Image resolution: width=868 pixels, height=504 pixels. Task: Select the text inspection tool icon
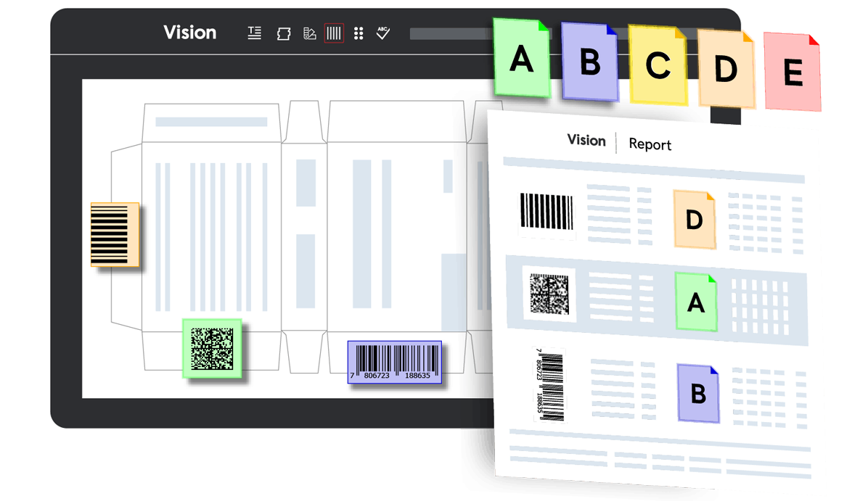[255, 33]
